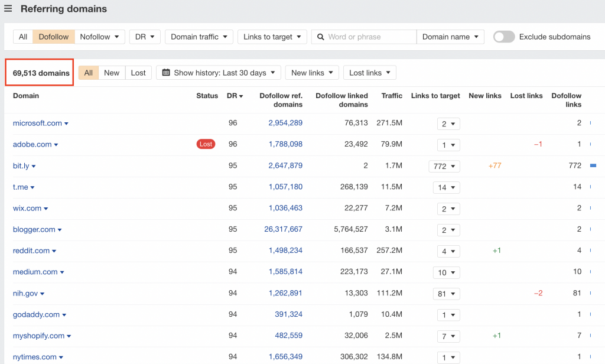
Task: Open the Domain traffic filter
Action: (x=199, y=37)
